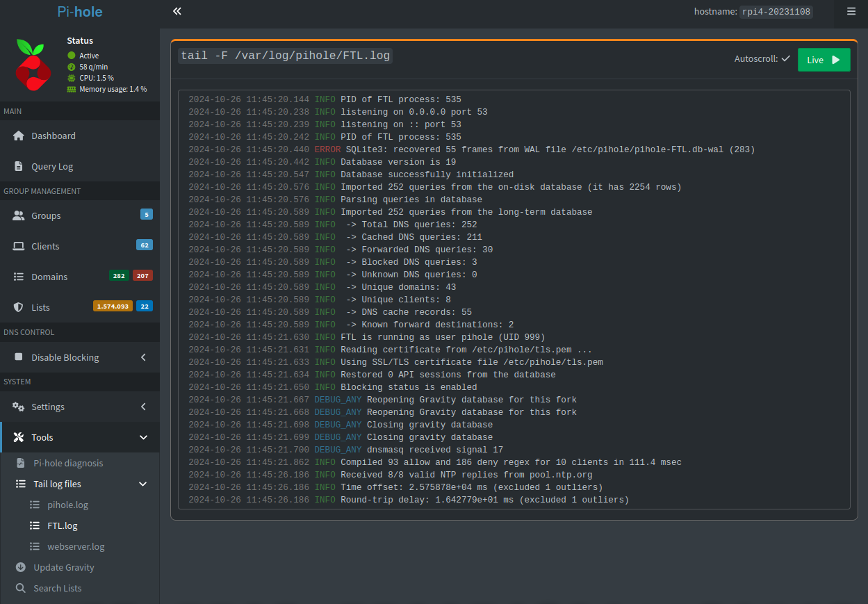The height and width of the screenshot is (604, 868).
Task: Click the Dashboard home icon
Action: (x=19, y=136)
